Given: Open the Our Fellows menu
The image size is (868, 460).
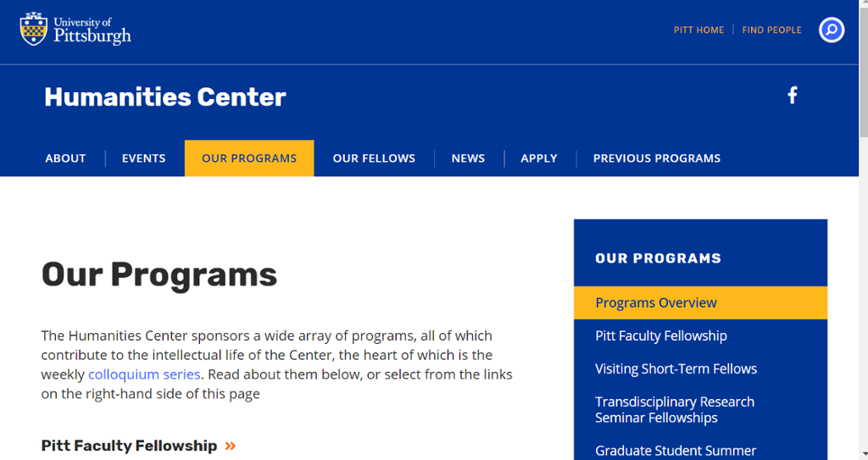Looking at the screenshot, I should (x=374, y=158).
